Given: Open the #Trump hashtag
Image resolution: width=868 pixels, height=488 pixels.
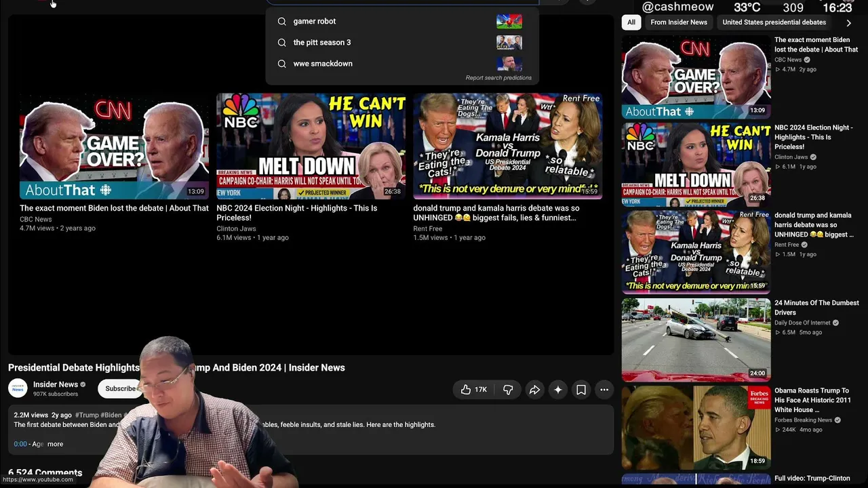Looking at the screenshot, I should (87, 415).
